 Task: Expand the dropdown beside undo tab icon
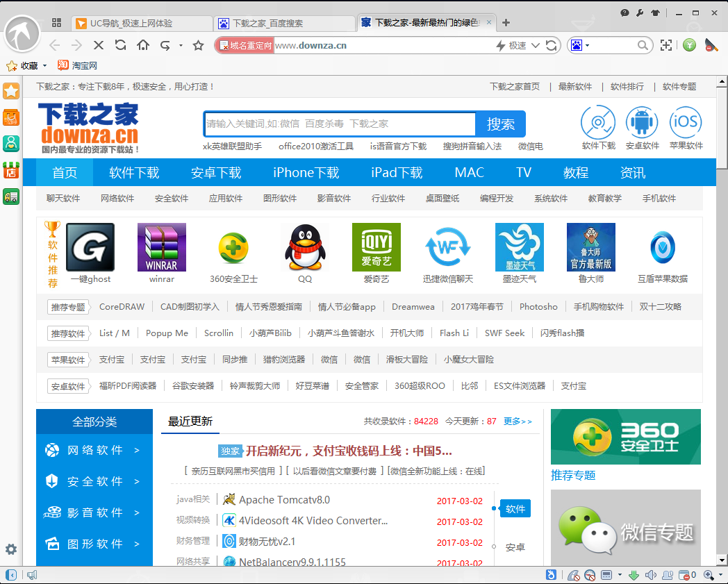click(181, 46)
